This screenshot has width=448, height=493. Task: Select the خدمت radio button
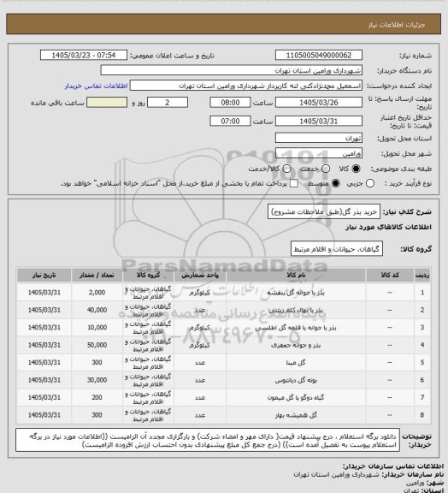click(326, 169)
